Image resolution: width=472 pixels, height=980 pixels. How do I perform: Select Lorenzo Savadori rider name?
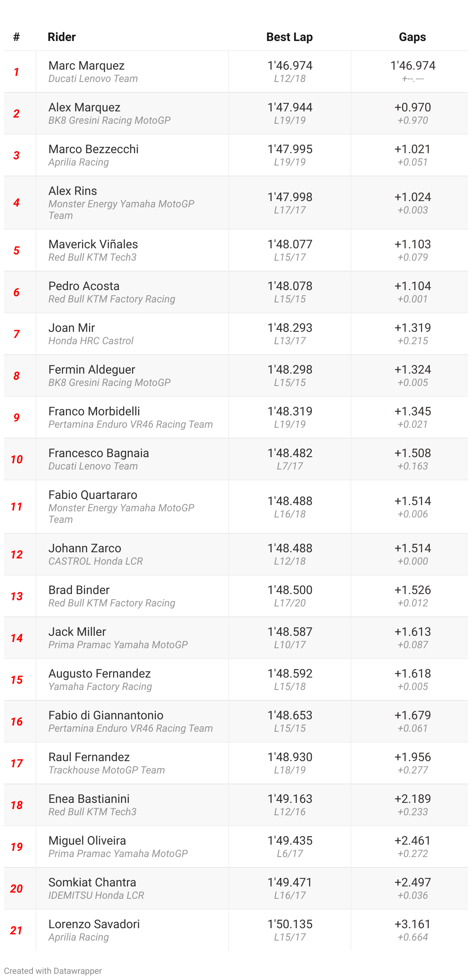[94, 924]
